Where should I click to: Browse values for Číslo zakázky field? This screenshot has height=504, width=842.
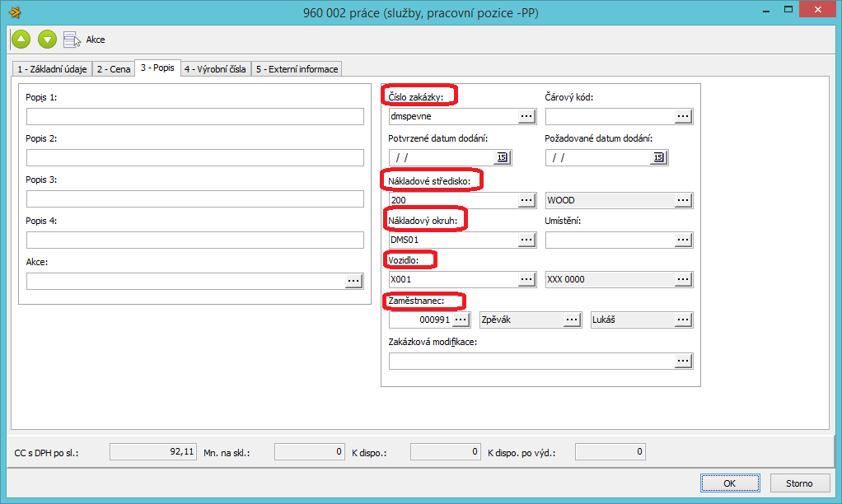pos(527,116)
